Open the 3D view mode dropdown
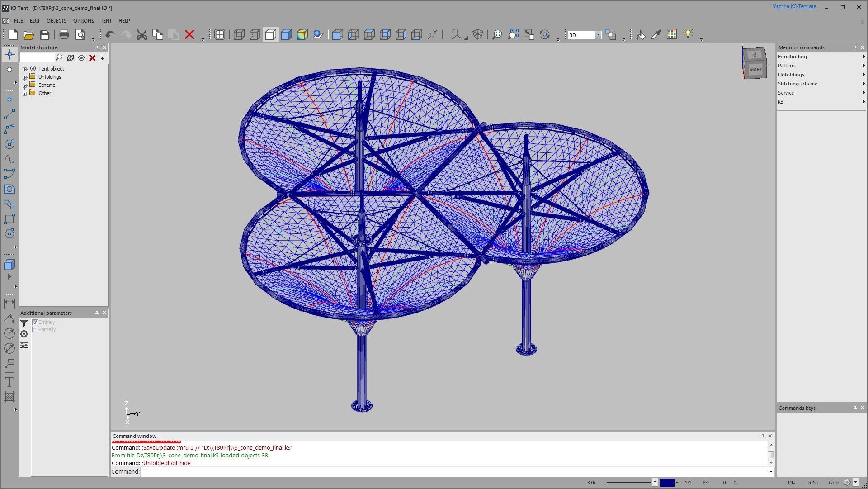 coord(598,35)
